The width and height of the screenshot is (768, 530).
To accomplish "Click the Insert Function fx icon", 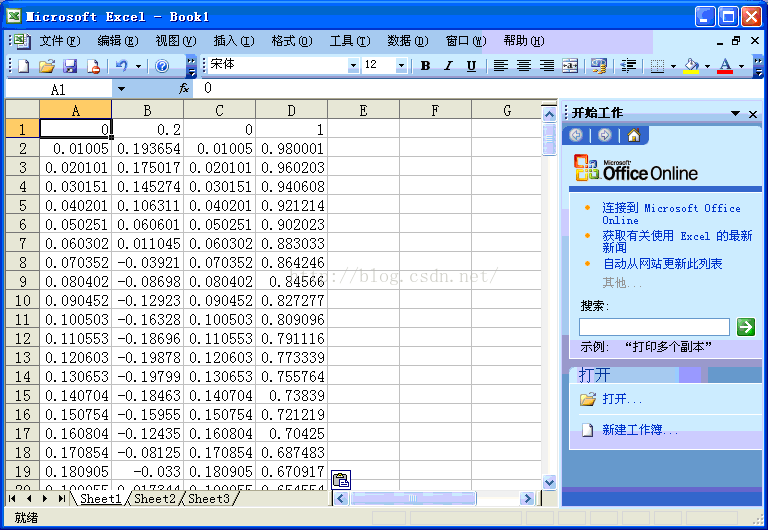I will pyautogui.click(x=184, y=89).
